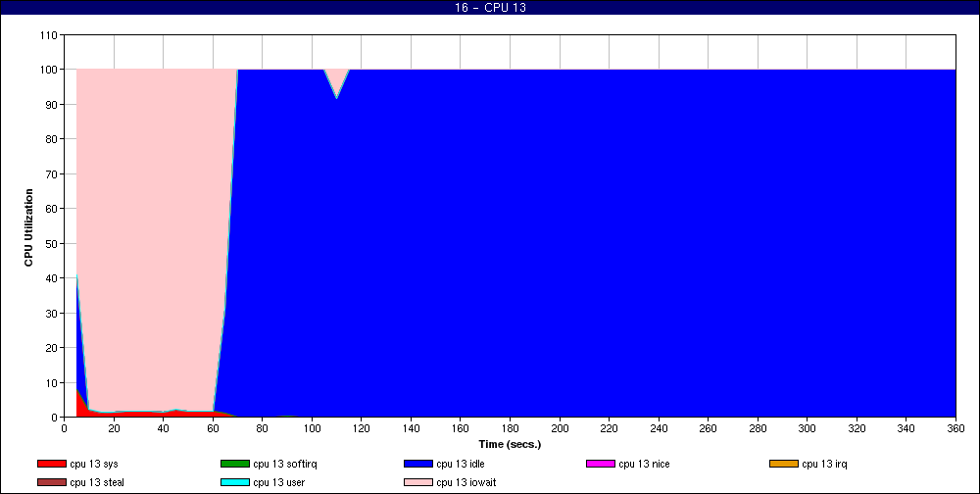The height and width of the screenshot is (494, 980).
Task: Select the 'cpu 13 iowait' legend label
Action: click(x=466, y=483)
